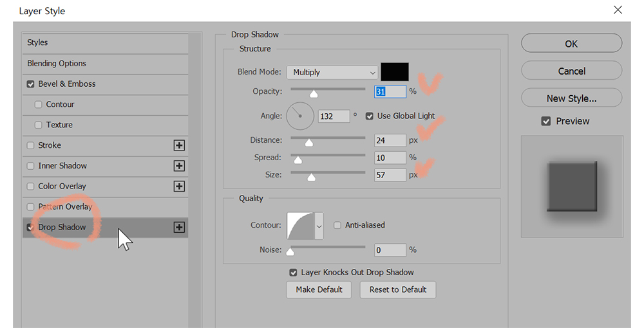644x328 pixels.
Task: Select the Stroke effect row
Action: [x=106, y=145]
